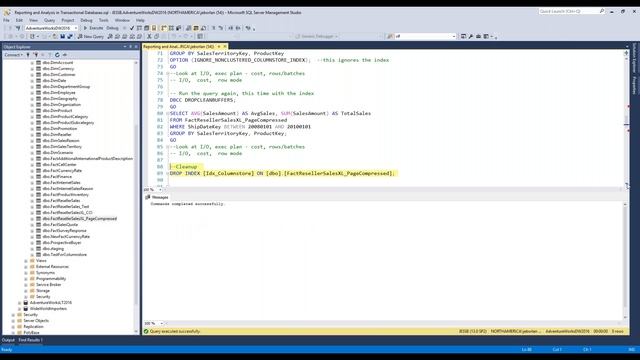
Task: Open the Connect dropdown in Object Explorer
Action: (13, 55)
